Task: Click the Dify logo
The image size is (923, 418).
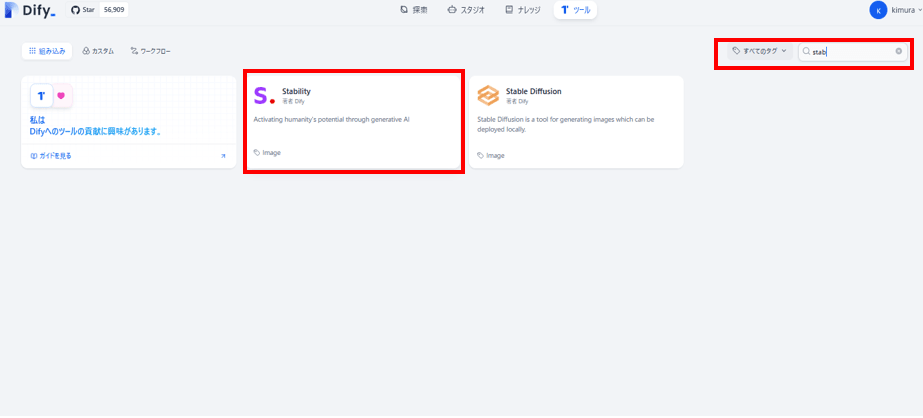Action: (29, 10)
